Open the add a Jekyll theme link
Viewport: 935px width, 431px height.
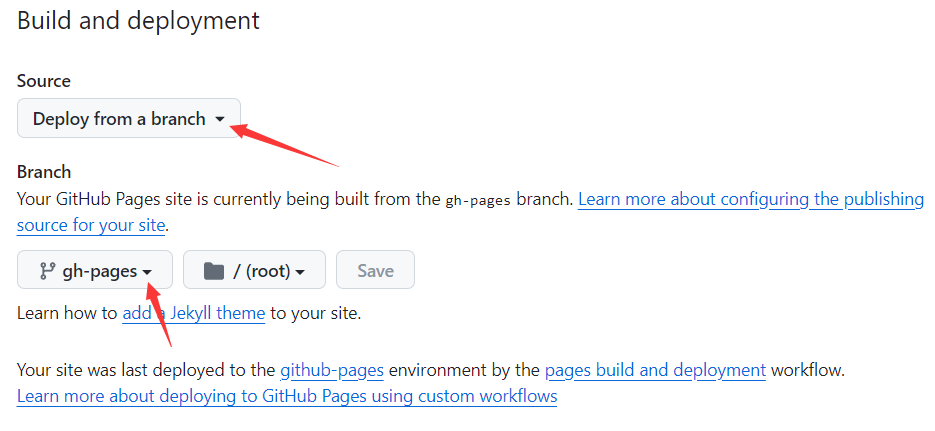coord(194,313)
